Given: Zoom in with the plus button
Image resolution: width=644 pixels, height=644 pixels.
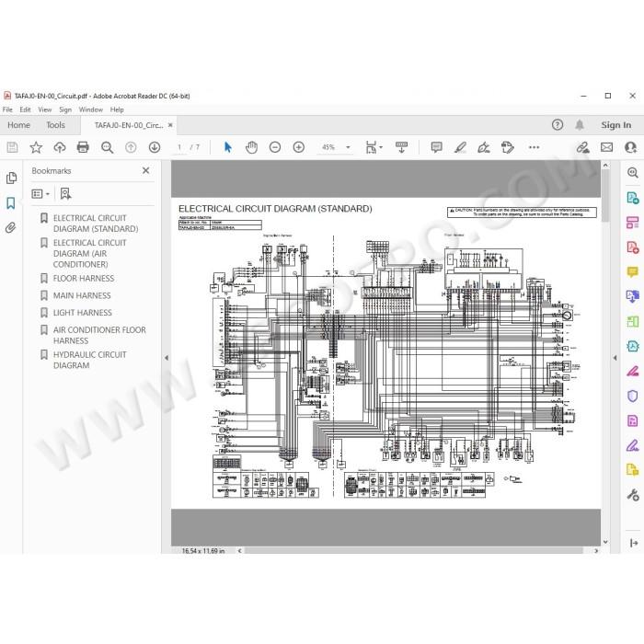Looking at the screenshot, I should [x=299, y=147].
